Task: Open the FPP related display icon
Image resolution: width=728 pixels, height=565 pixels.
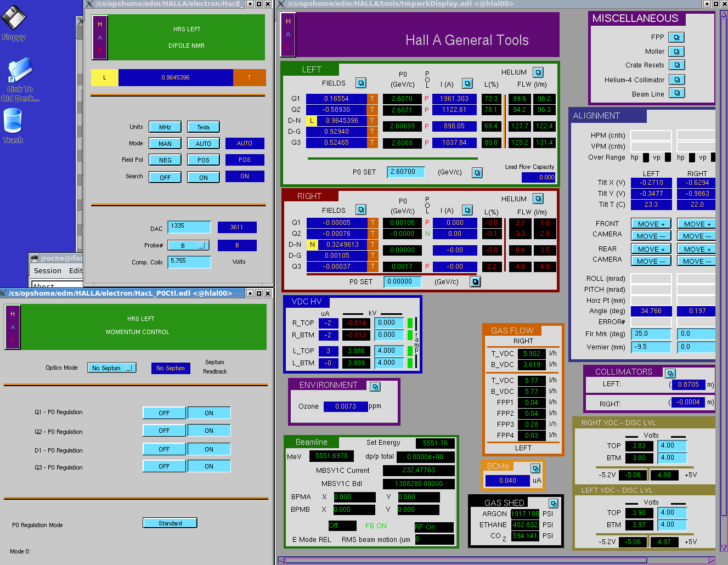Action: (676, 37)
